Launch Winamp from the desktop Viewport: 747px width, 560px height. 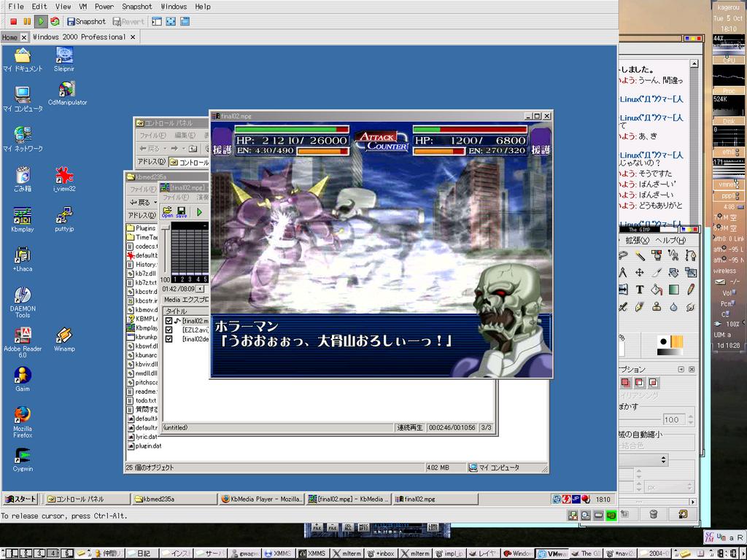coord(64,340)
